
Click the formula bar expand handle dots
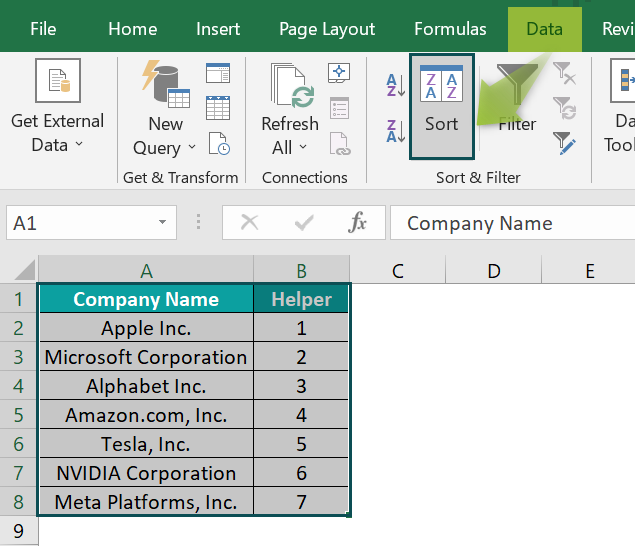[198, 222]
